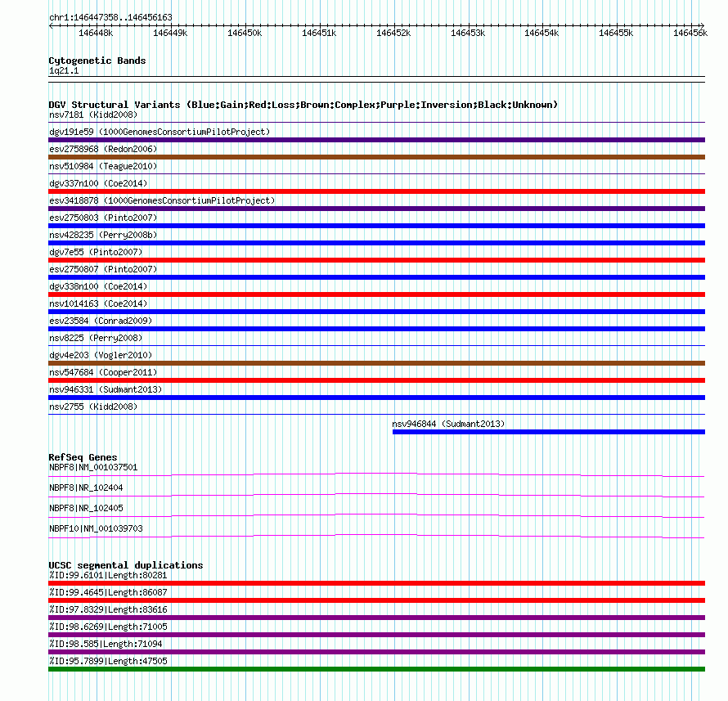Open gene NBPF8|NM_001037501
Image resolution: width=728 pixels, height=701 pixels.
point(93,468)
